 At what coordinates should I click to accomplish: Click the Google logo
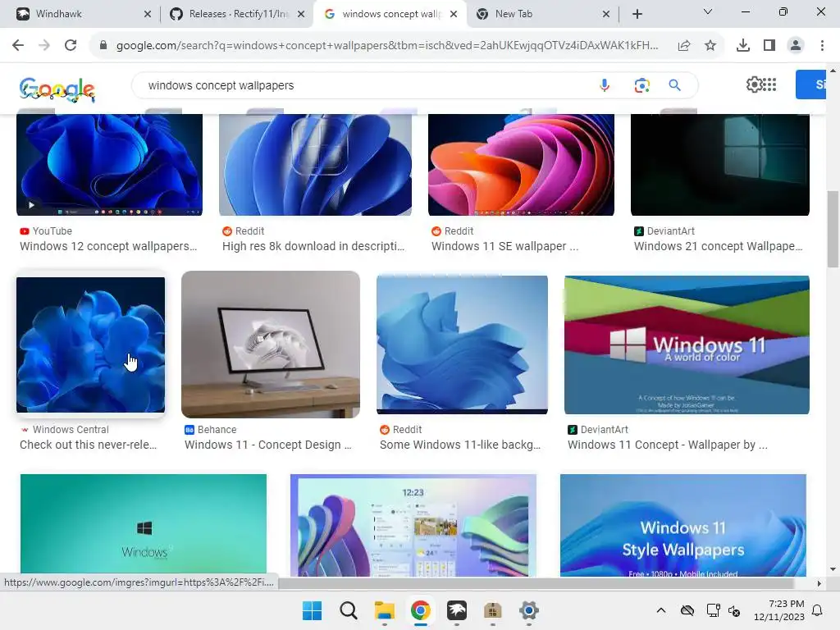[x=57, y=89]
